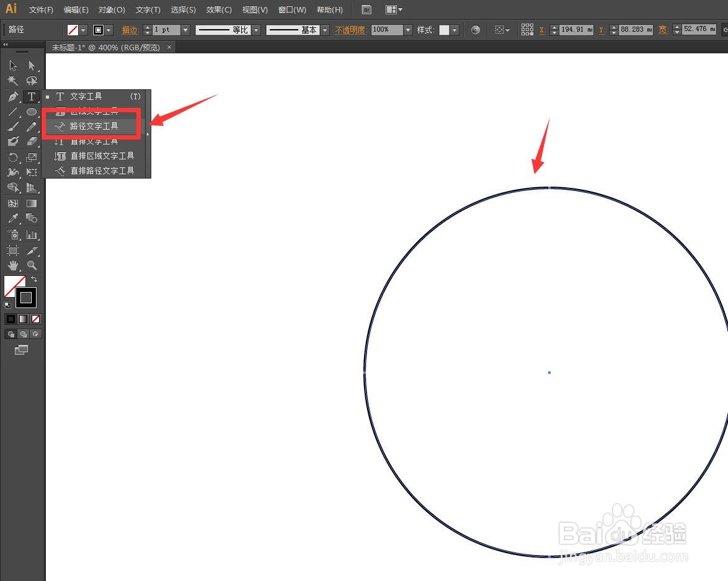Image resolution: width=728 pixels, height=581 pixels.
Task: Select the Direct Selection tool
Action: [31, 66]
